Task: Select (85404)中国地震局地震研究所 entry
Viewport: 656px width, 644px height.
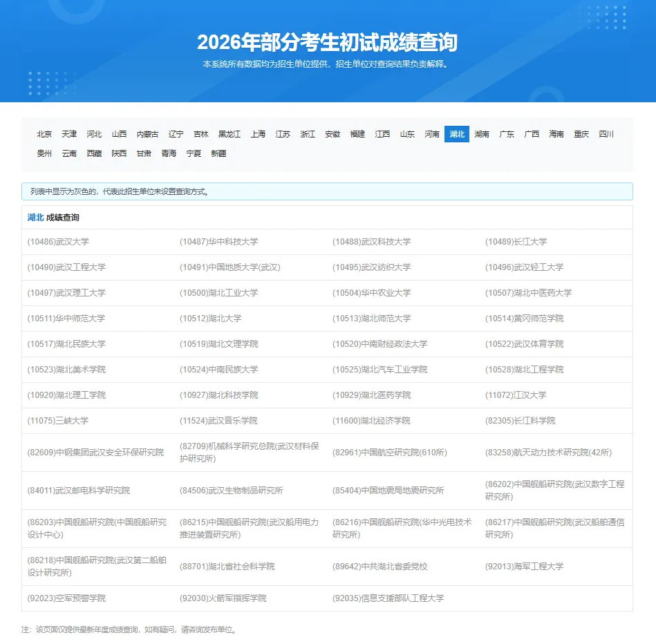Action: (x=388, y=491)
